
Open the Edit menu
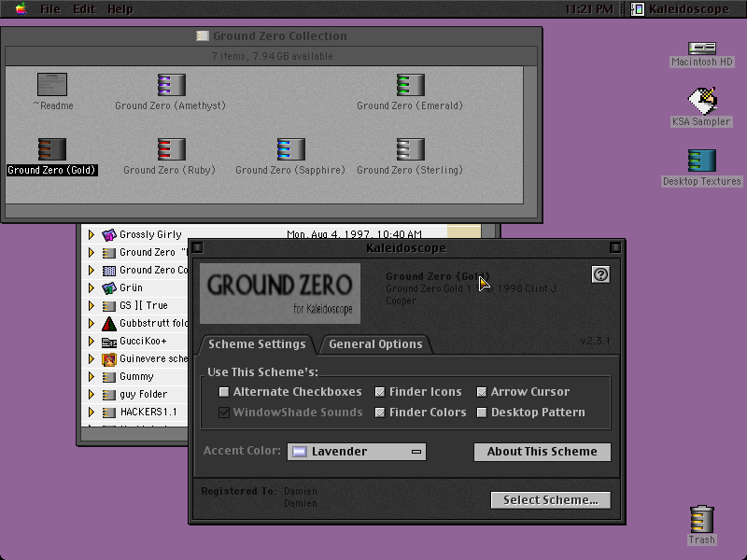[84, 9]
